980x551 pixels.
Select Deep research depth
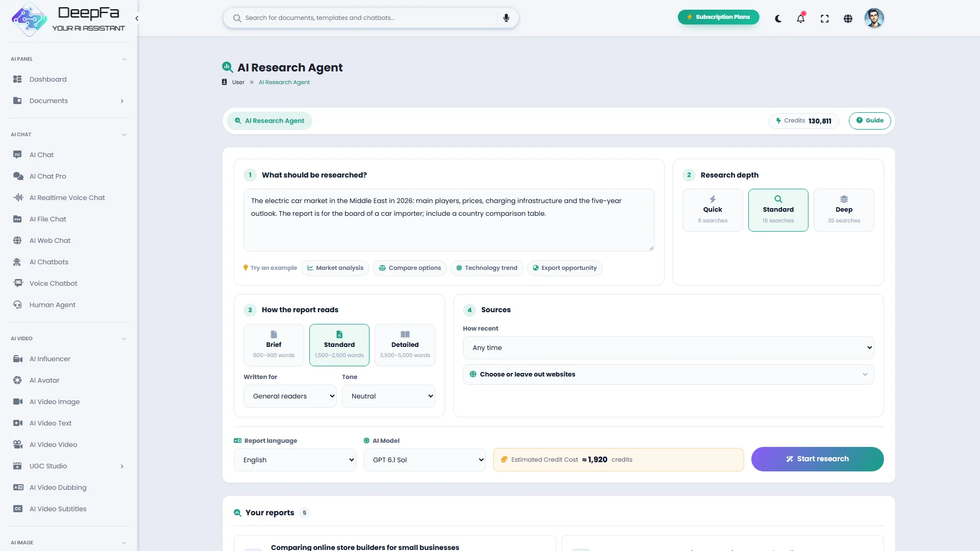(x=844, y=210)
